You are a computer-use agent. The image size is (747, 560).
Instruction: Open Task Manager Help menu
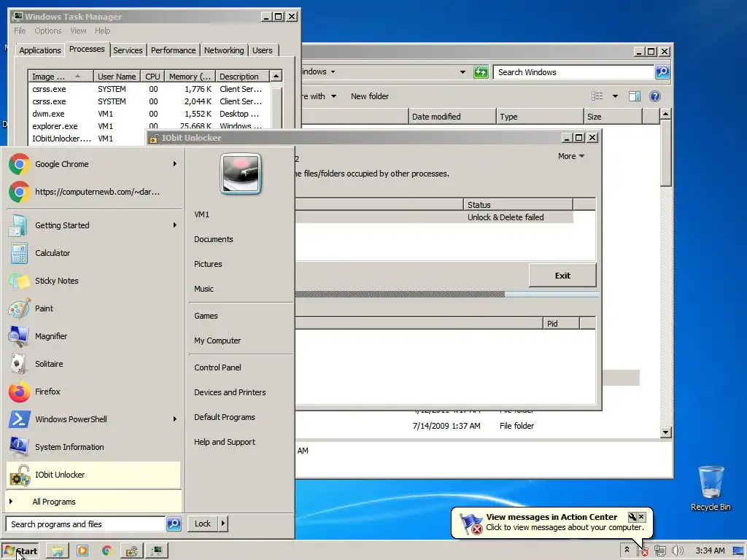102,31
